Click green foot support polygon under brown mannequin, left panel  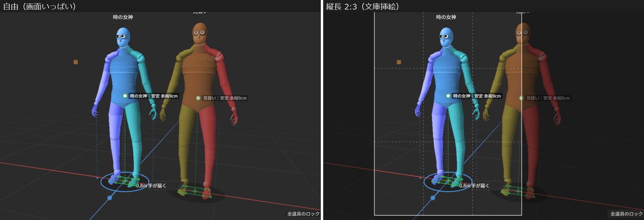click(x=195, y=191)
